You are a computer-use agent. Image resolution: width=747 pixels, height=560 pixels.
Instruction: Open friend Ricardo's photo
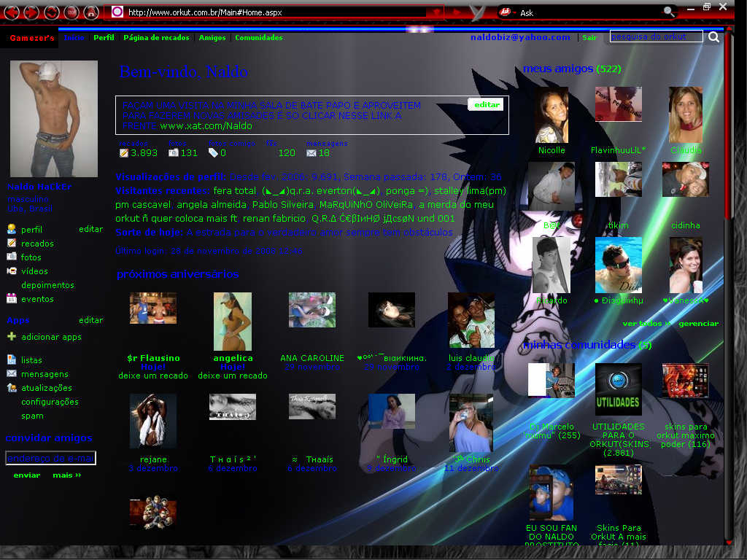[x=551, y=265]
